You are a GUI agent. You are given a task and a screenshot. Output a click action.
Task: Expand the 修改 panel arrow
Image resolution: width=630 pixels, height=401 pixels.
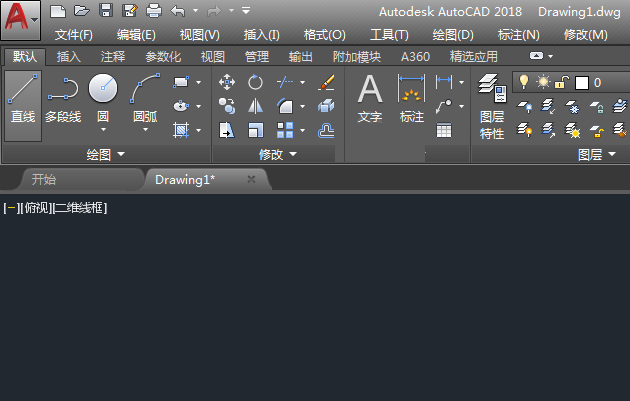pos(293,154)
